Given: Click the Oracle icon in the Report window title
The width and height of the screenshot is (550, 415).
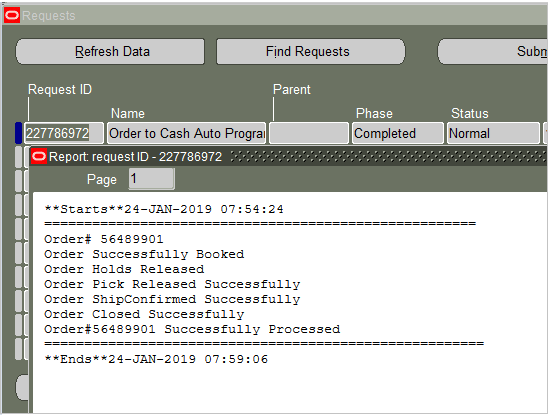Looking at the screenshot, I should click(x=39, y=156).
